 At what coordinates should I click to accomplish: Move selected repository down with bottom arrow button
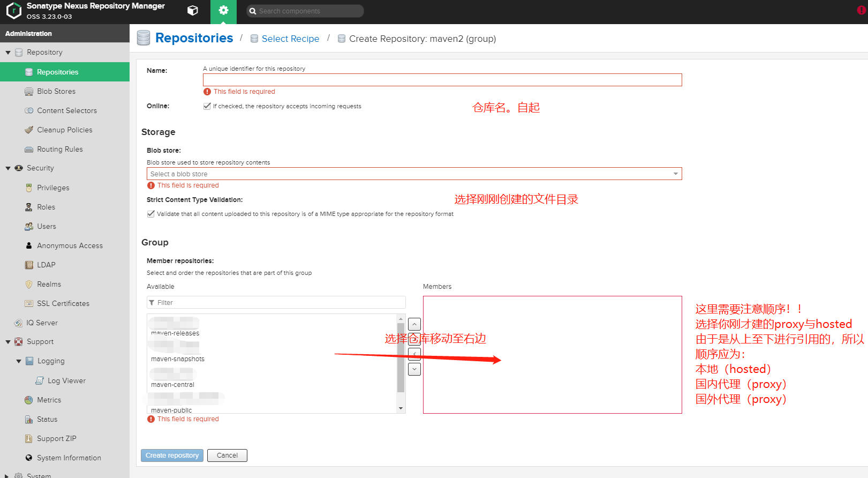coord(414,369)
